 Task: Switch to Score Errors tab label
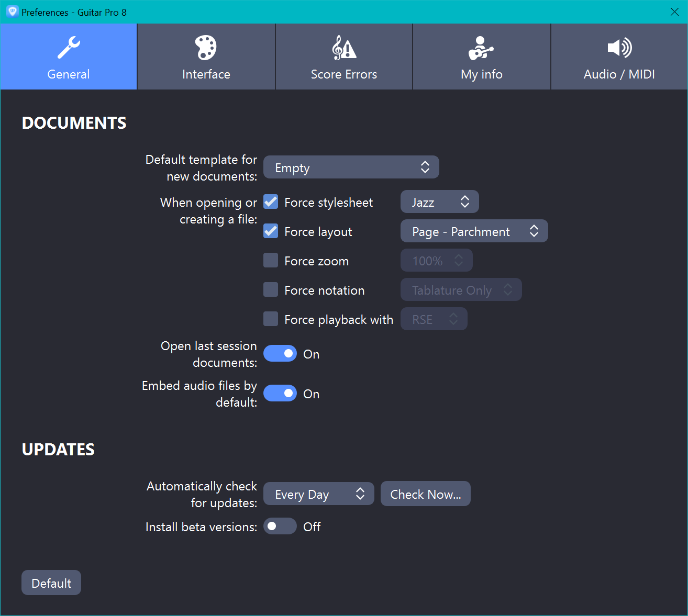coord(344,74)
